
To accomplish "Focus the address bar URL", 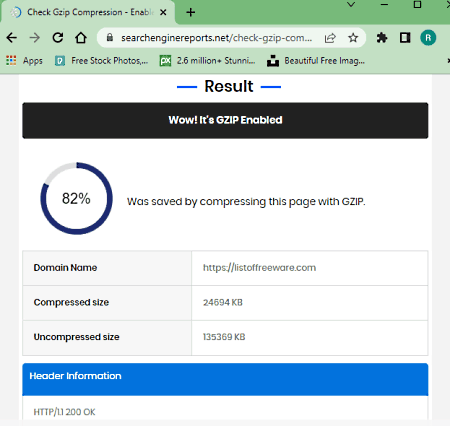I will click(x=217, y=38).
